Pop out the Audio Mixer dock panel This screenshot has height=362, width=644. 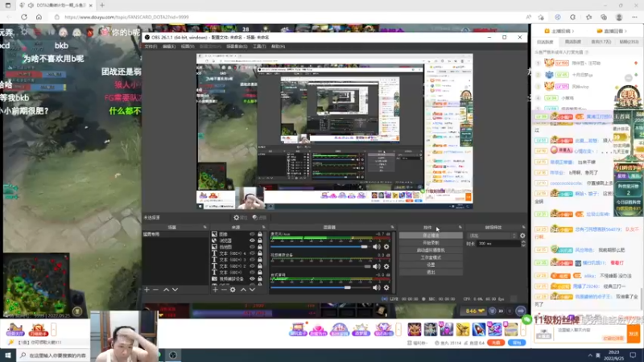pyautogui.click(x=392, y=227)
